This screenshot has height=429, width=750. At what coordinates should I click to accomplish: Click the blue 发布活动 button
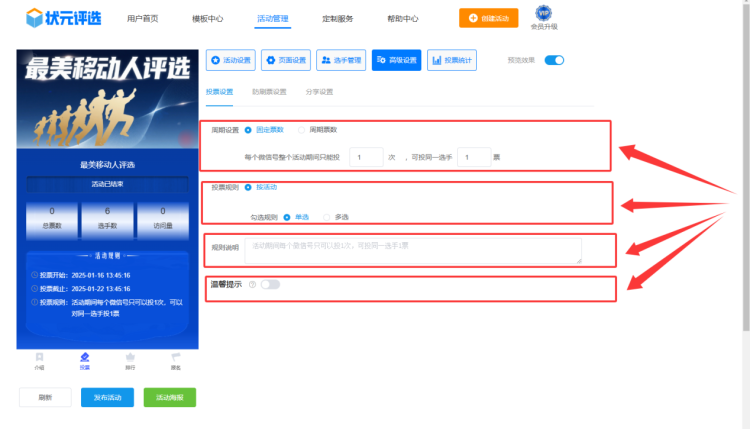pos(107,397)
